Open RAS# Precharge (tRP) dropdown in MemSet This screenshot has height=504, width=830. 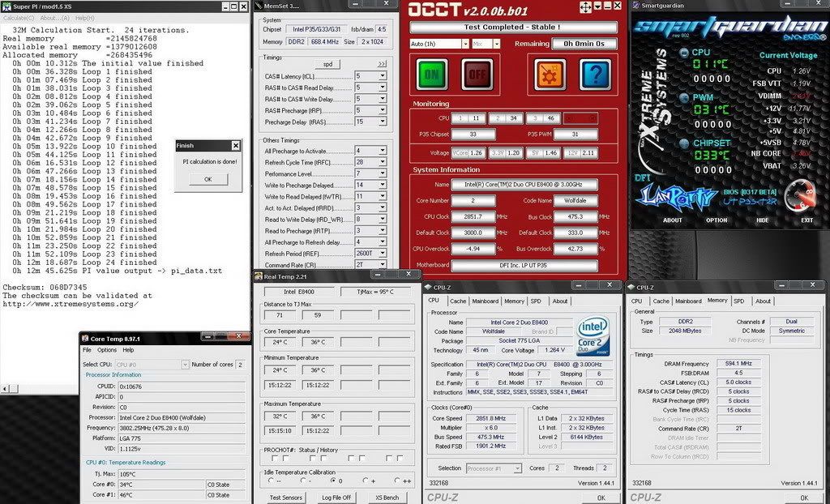(383, 111)
